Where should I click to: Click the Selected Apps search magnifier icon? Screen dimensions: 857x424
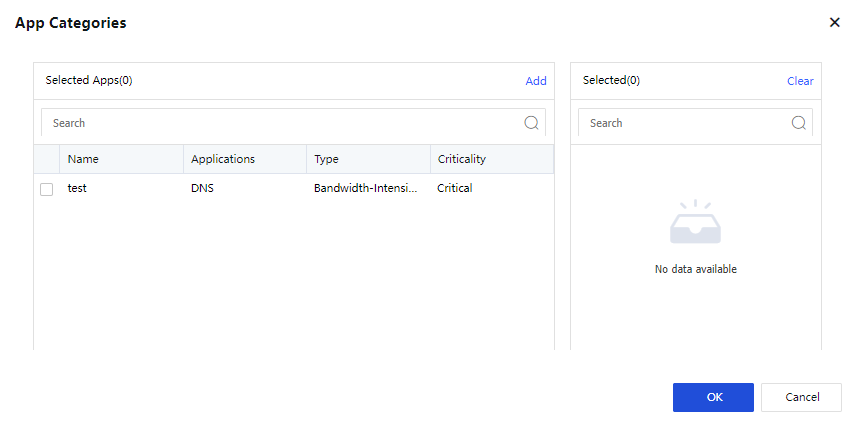coord(531,123)
